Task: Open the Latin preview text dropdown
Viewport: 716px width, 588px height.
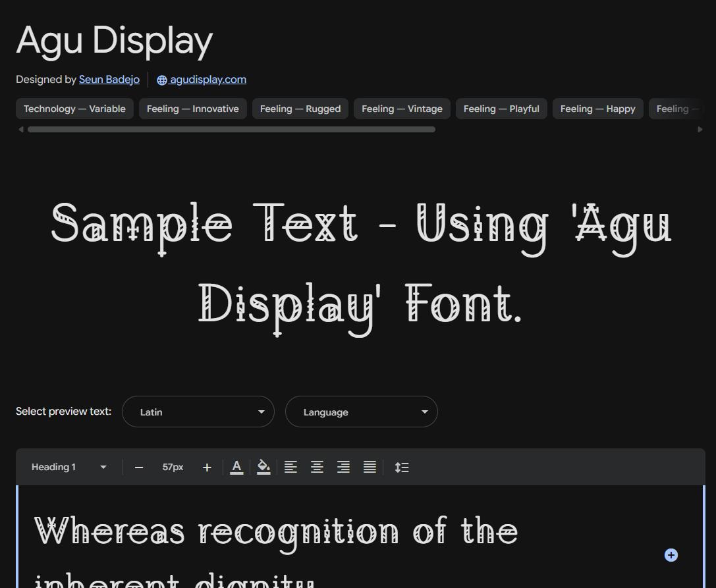Action: click(x=198, y=412)
